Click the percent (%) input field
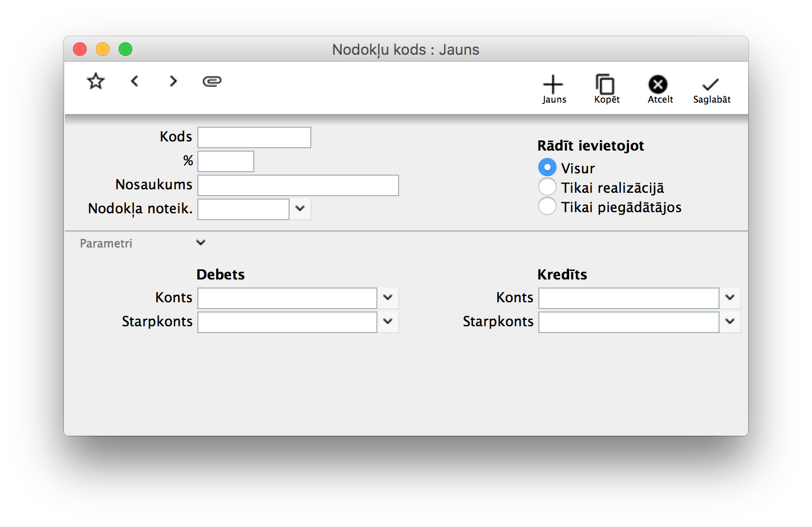This screenshot has height=527, width=812. pyautogui.click(x=225, y=161)
